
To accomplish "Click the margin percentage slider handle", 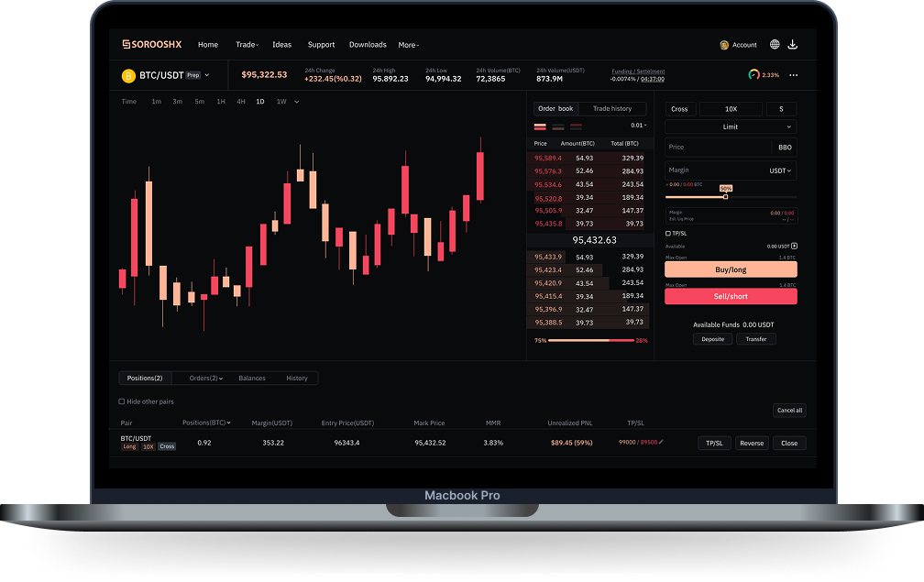I will pyautogui.click(x=725, y=196).
